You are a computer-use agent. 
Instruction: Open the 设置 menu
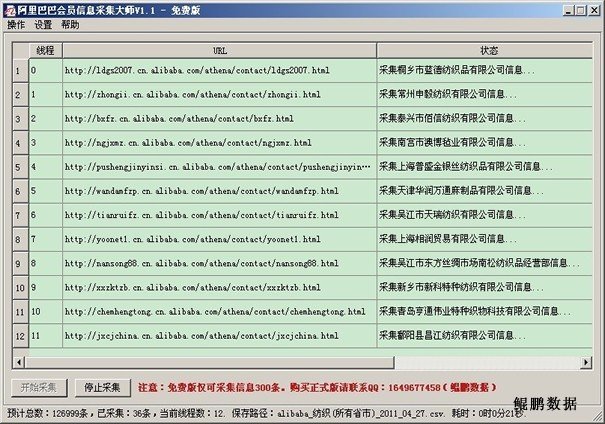coord(43,25)
